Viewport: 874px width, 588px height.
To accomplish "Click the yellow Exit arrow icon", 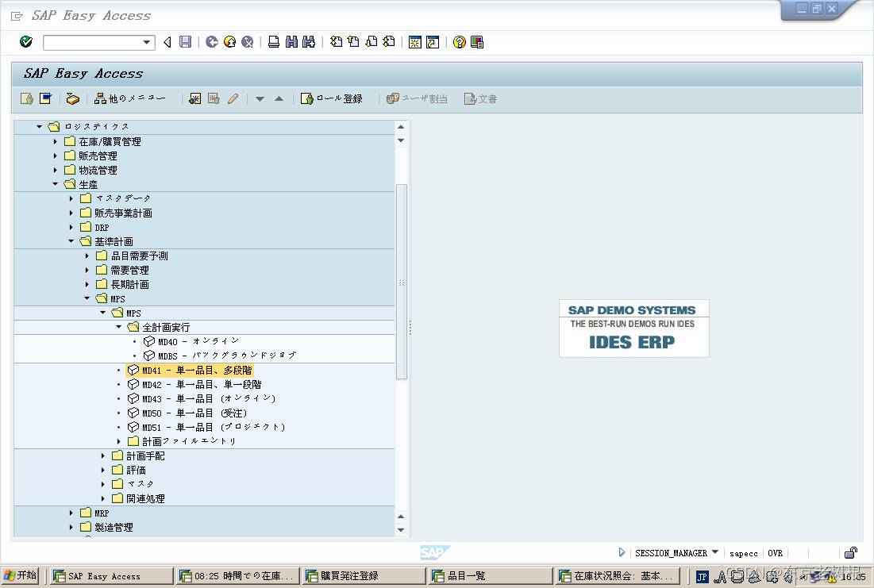I will coord(229,42).
